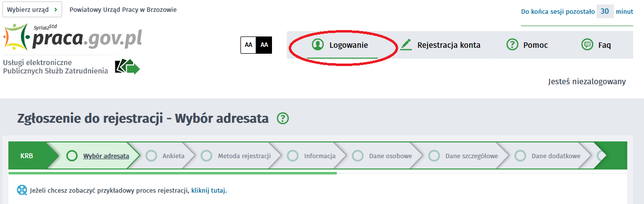Follow the kliknij tutaj link
Screen dimensions: 644x204
click(208, 190)
